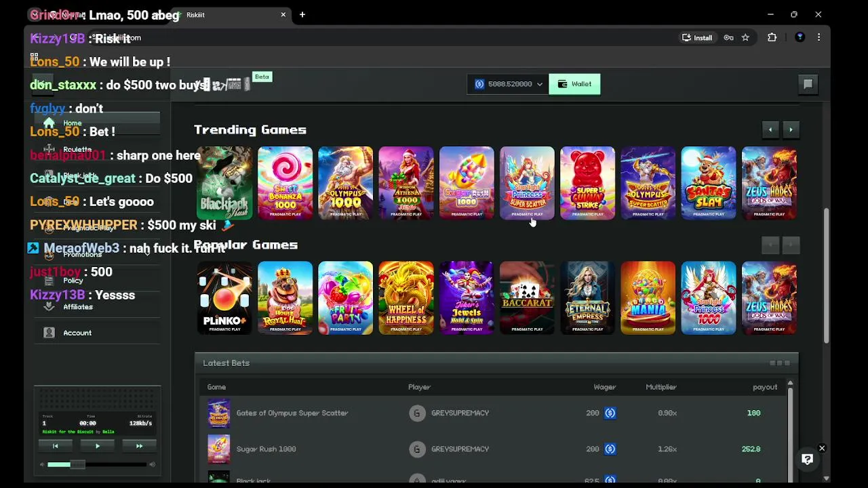Skip to next track in music player
This screenshot has width=868, height=488.
point(139,446)
